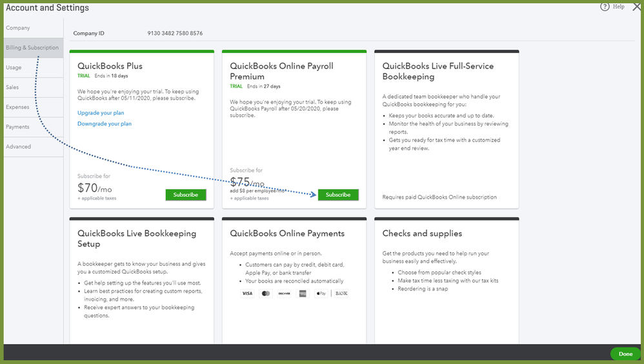Subscribe to QuickBooks Online Payroll Premium

(338, 195)
